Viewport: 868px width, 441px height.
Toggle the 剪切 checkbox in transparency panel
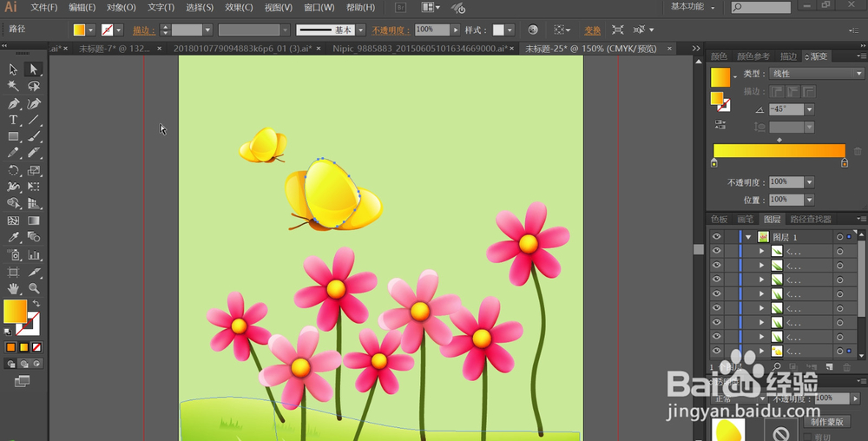[807, 438]
